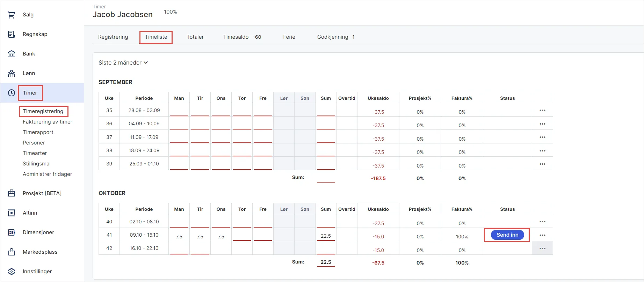Click the Wednesday hours field for week 37

tap(221, 138)
